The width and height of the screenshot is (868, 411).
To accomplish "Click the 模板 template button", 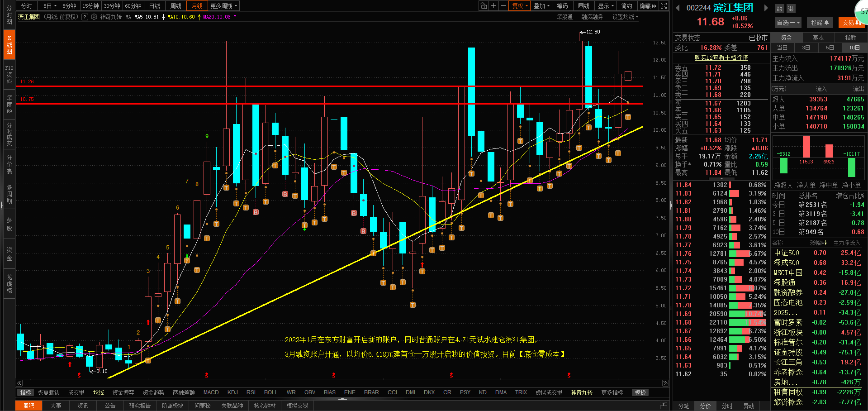I will click(x=640, y=392).
